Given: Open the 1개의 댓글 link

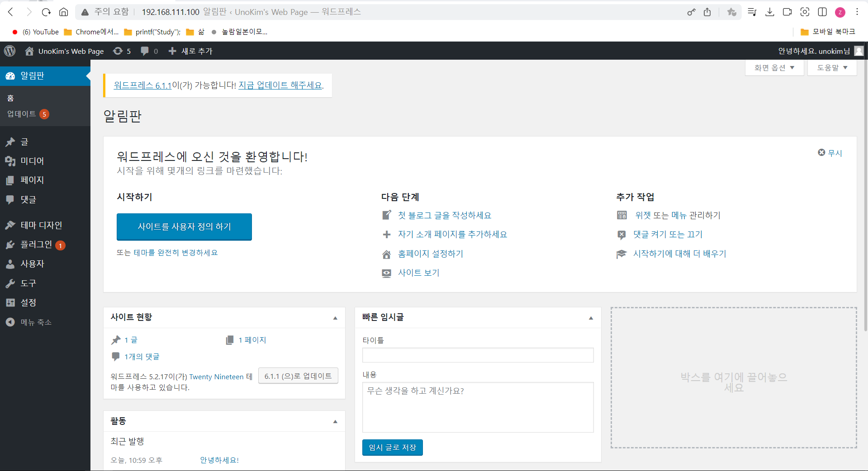Looking at the screenshot, I should pyautogui.click(x=142, y=357).
